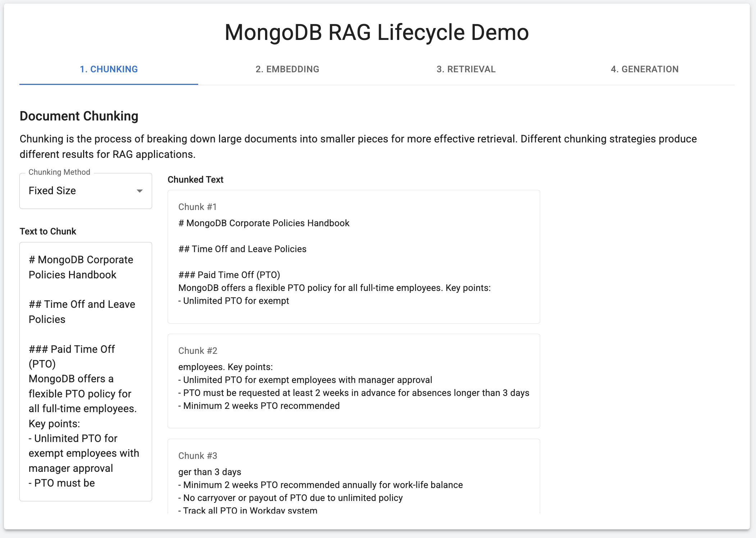Go to the 3. Retrieval tab
Viewport: 756px width, 538px height.
point(466,69)
